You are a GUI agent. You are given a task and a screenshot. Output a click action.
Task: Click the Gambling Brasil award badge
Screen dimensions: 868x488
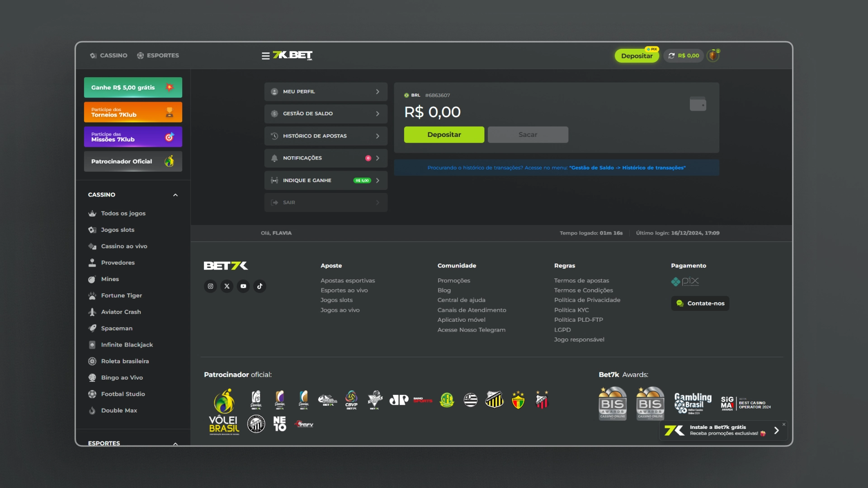[693, 403]
